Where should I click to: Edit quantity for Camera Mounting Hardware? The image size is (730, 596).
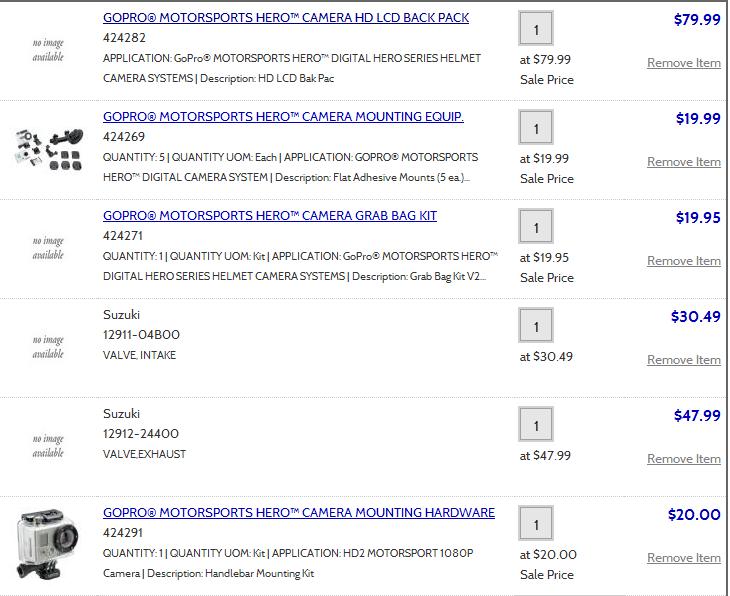pyautogui.click(x=536, y=524)
